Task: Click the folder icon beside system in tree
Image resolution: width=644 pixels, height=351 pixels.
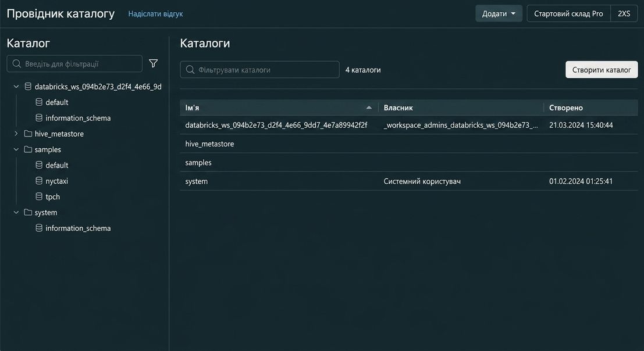Action: (28, 213)
